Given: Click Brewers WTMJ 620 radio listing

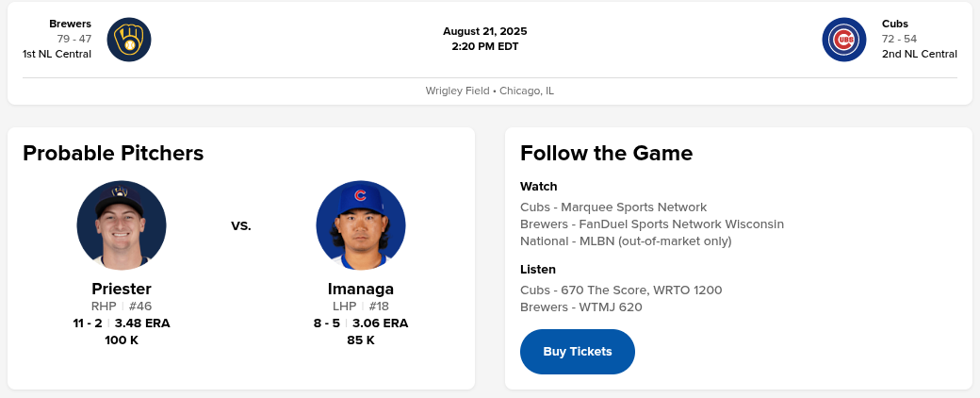Looking at the screenshot, I should 581,307.
